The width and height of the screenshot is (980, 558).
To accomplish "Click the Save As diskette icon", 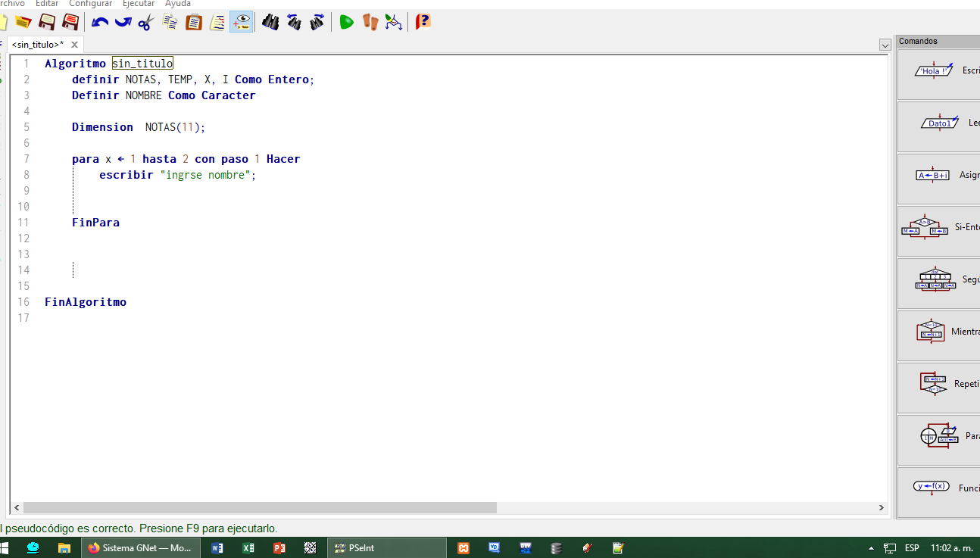I will click(70, 22).
